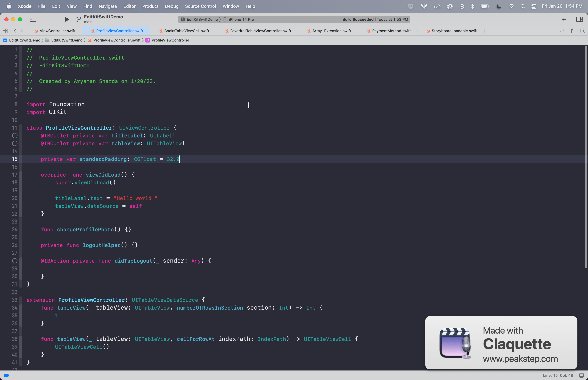This screenshot has height=380, width=588.
Task: Toggle the inspector panel on the right
Action: coord(579,19)
